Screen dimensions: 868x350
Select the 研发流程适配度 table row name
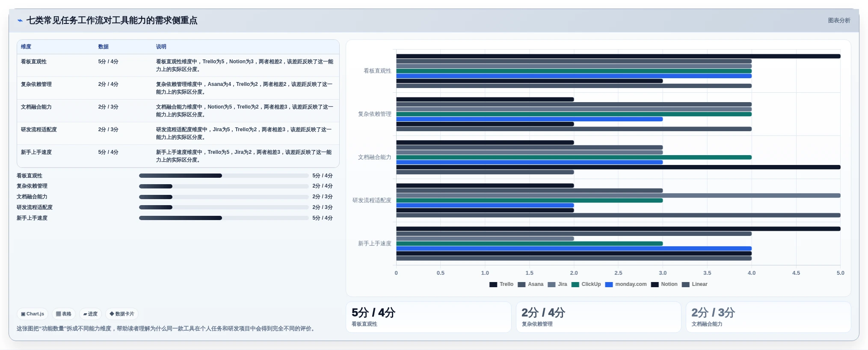coord(39,129)
